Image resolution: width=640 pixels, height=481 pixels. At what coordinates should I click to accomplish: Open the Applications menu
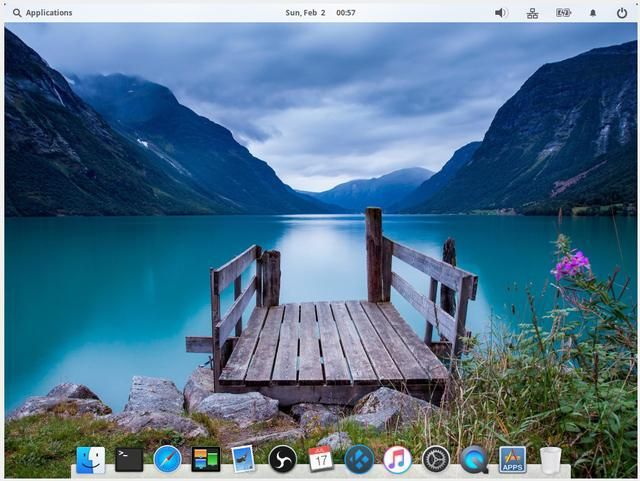tap(49, 13)
